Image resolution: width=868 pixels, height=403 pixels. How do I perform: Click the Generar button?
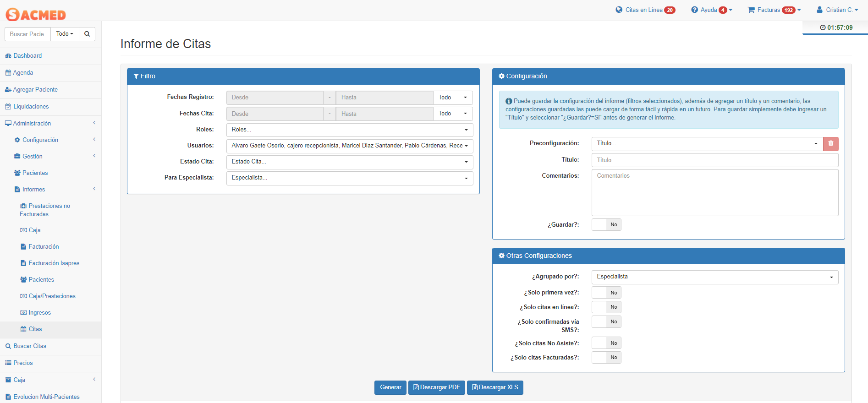pyautogui.click(x=390, y=387)
